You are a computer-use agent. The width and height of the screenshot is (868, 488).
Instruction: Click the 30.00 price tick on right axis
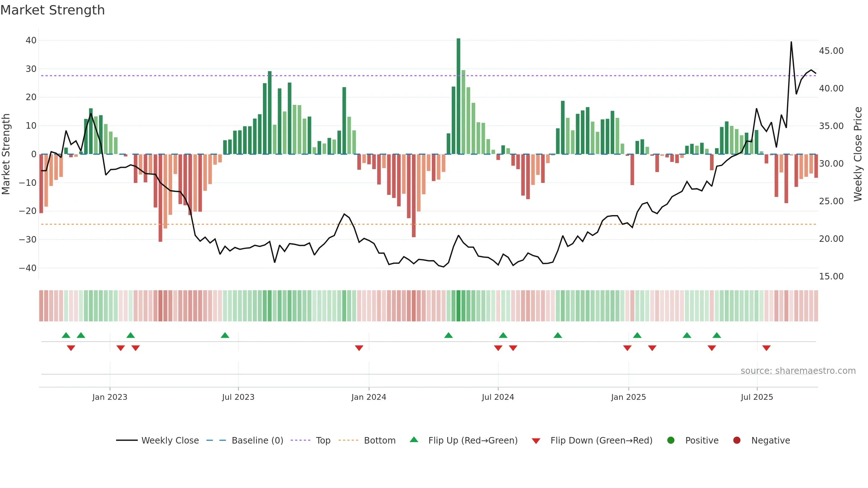coord(831,164)
